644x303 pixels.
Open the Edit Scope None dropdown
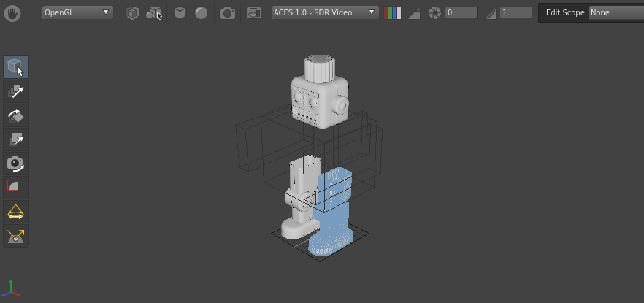tap(616, 12)
